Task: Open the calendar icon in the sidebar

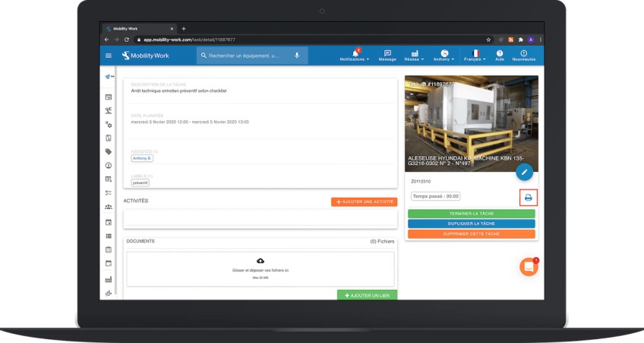Action: point(109,222)
